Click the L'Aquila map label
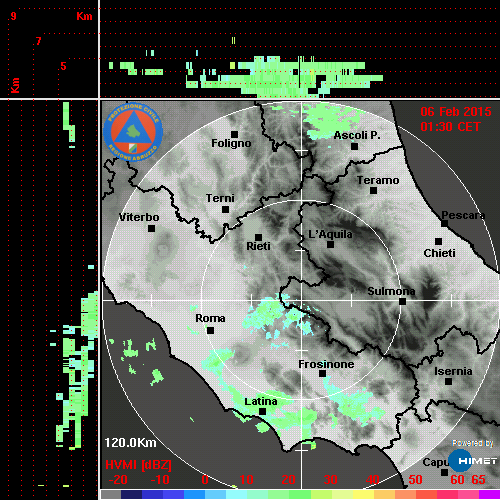This screenshot has height=500, width=500. click(330, 234)
